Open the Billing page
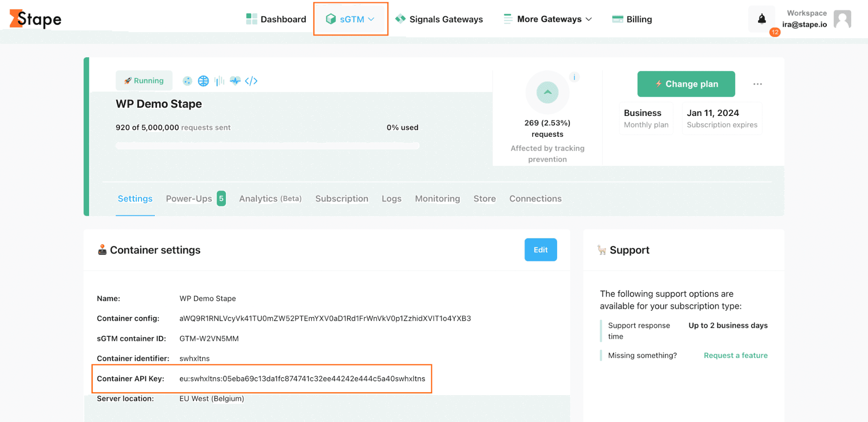This screenshot has height=422, width=868. pyautogui.click(x=632, y=19)
